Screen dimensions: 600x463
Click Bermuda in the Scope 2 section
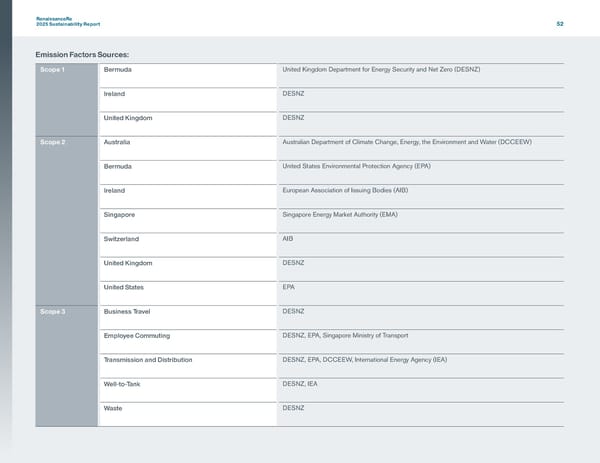[117, 166]
